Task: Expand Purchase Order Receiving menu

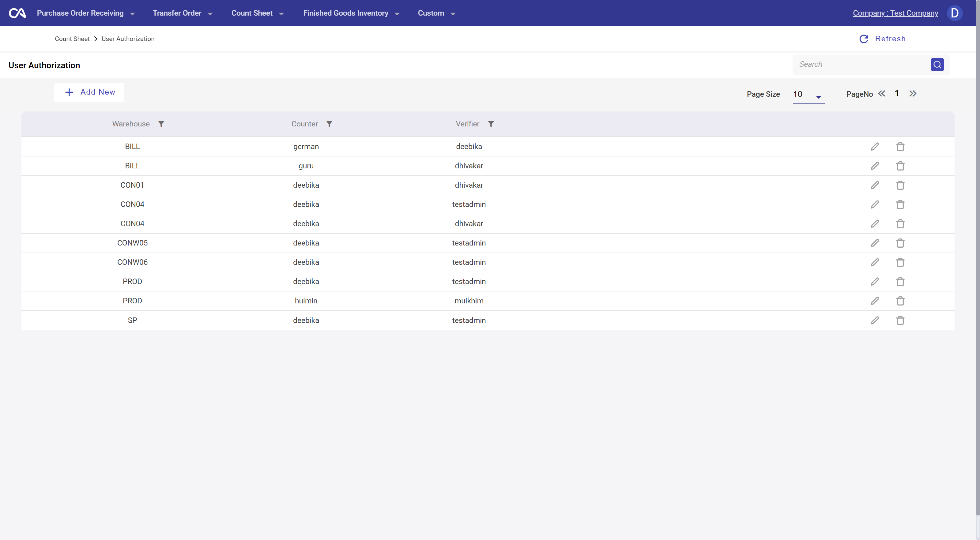Action: [86, 13]
